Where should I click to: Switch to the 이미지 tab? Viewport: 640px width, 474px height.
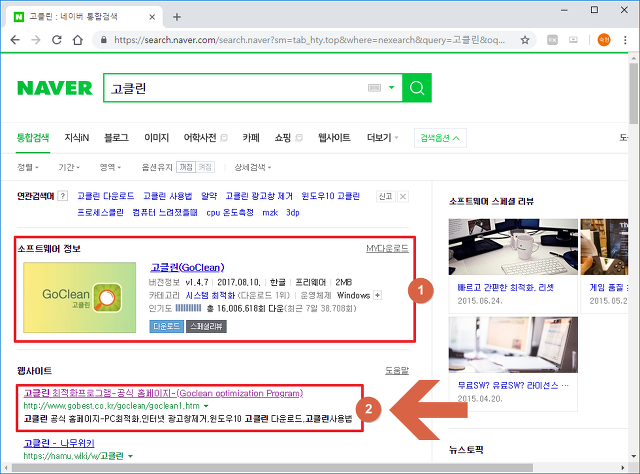[x=156, y=138]
